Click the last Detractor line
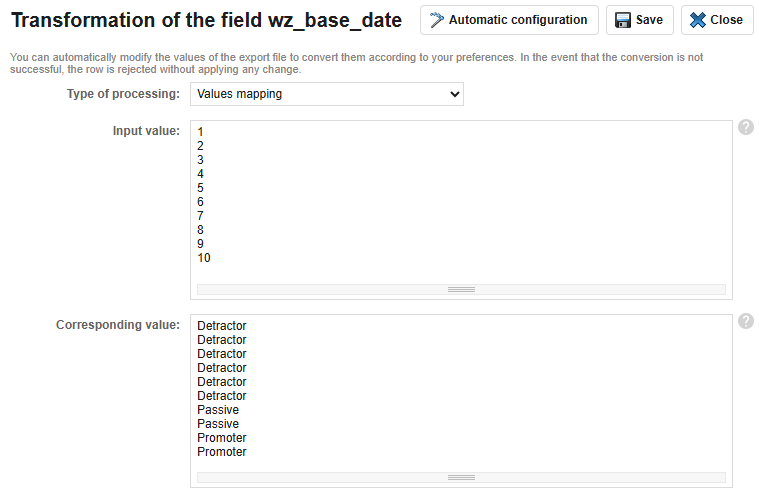The height and width of the screenshot is (495, 759). [x=222, y=396]
